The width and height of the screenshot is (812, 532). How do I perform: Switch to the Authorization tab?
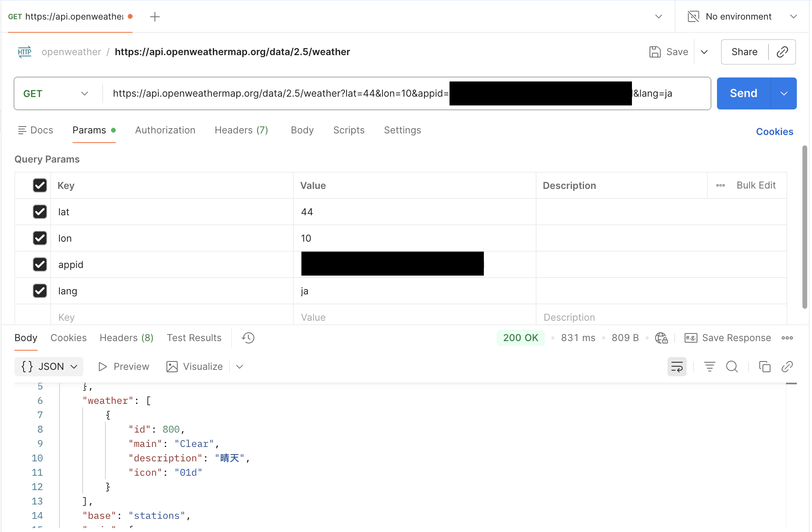click(x=165, y=130)
